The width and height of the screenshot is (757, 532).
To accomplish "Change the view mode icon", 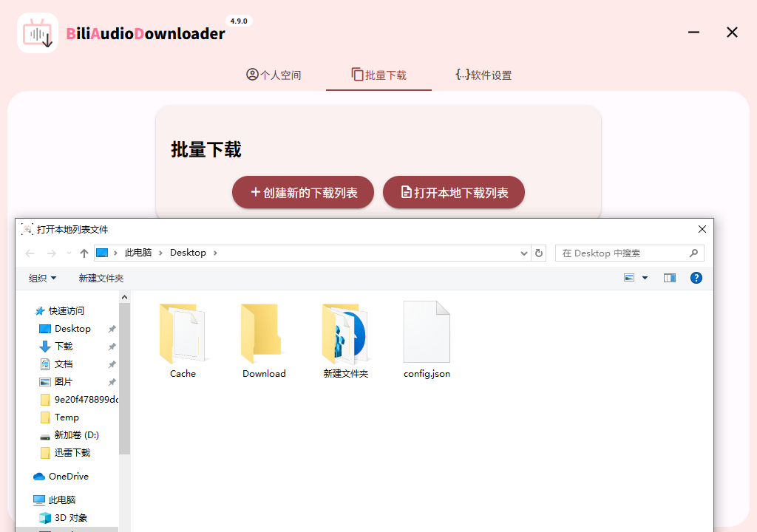I will 629,278.
